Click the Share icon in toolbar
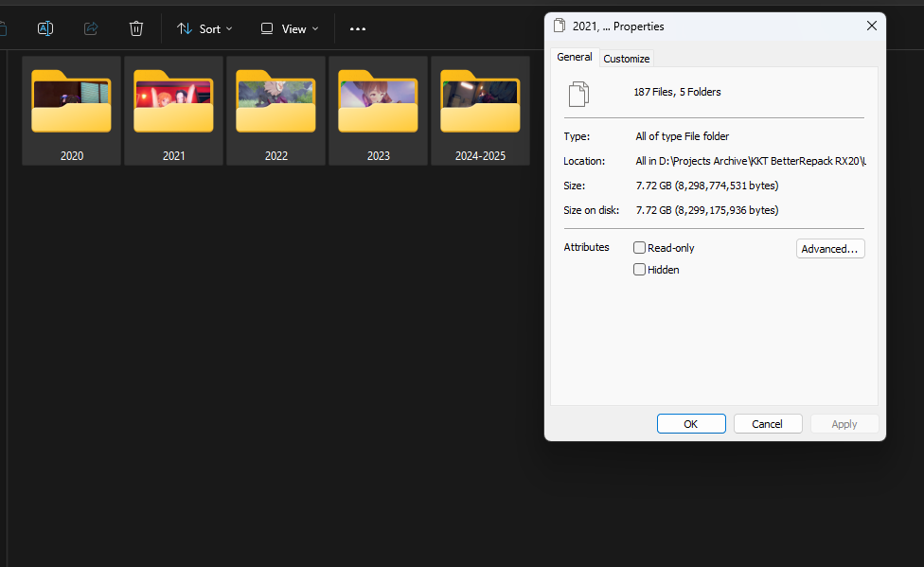Screen dimensions: 924x567 click(x=91, y=28)
